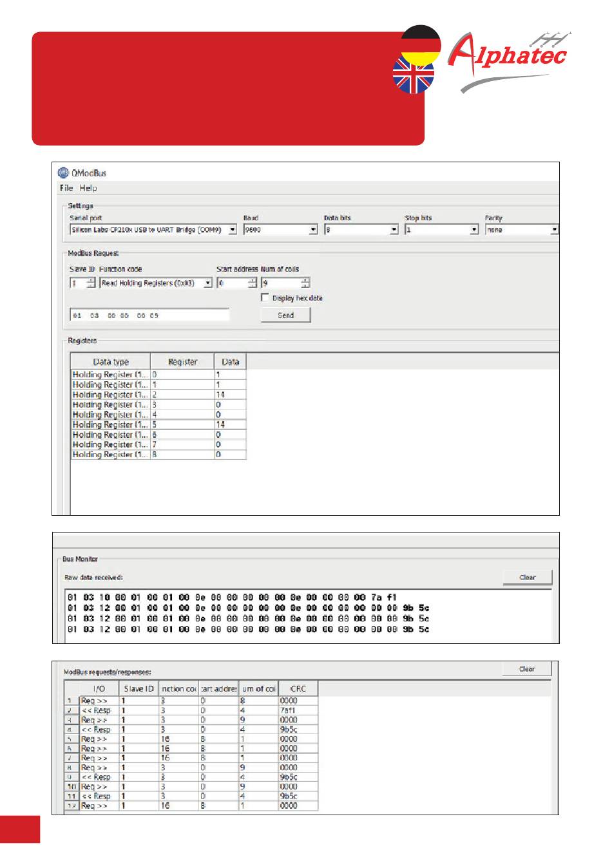Click the Function code column header in requests table
The width and height of the screenshot is (612, 868).
[x=178, y=688]
